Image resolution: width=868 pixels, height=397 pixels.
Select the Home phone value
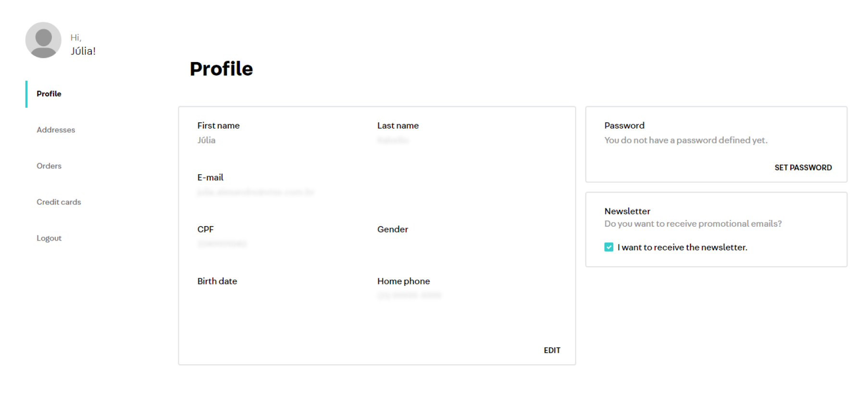[x=408, y=295]
